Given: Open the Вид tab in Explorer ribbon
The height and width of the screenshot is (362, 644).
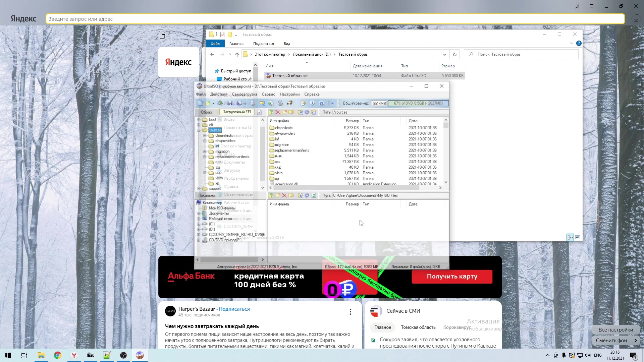Looking at the screenshot, I should coord(287,44).
